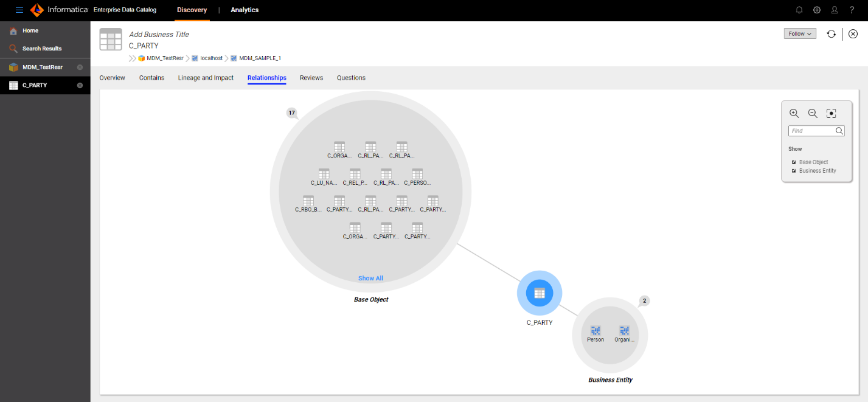Close the MDM_TestResr sidebar tab
This screenshot has height=402, width=868.
click(x=80, y=67)
